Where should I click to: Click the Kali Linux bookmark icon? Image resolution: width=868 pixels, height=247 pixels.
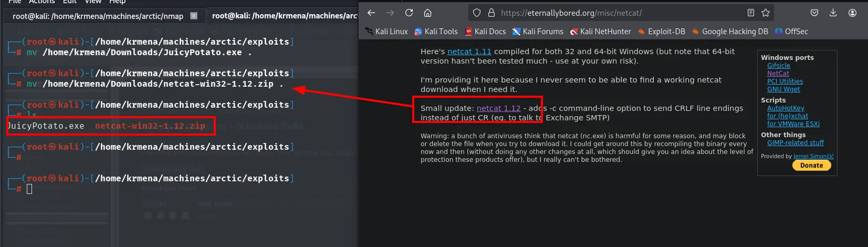[x=369, y=32]
